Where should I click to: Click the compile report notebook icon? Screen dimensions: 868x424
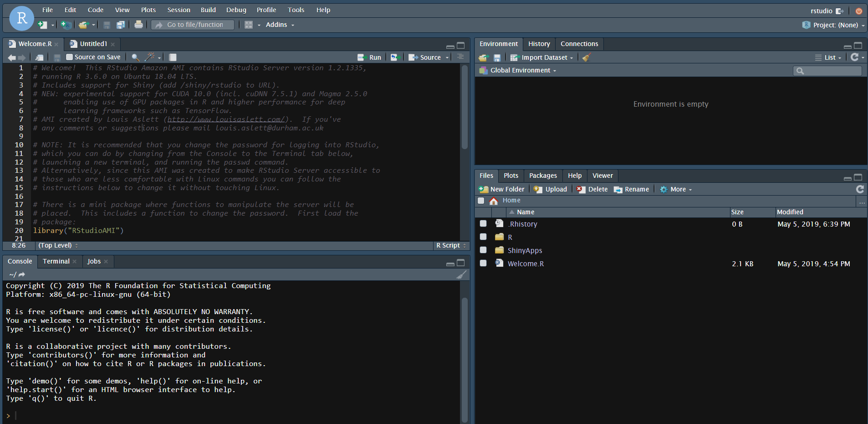173,57
